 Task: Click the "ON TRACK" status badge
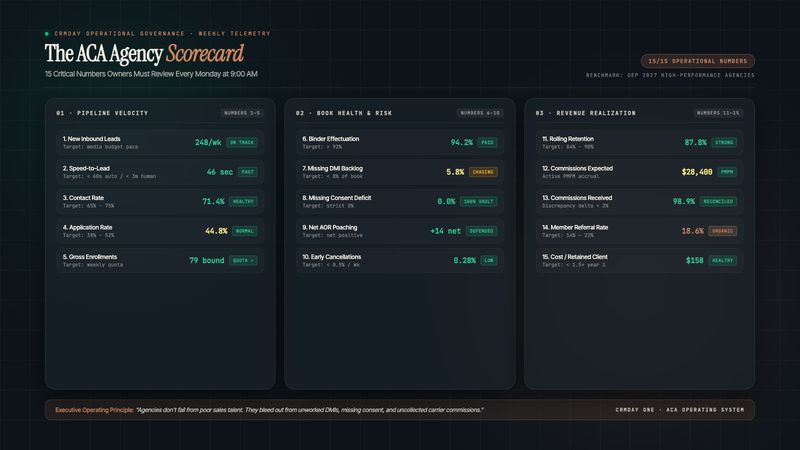242,142
